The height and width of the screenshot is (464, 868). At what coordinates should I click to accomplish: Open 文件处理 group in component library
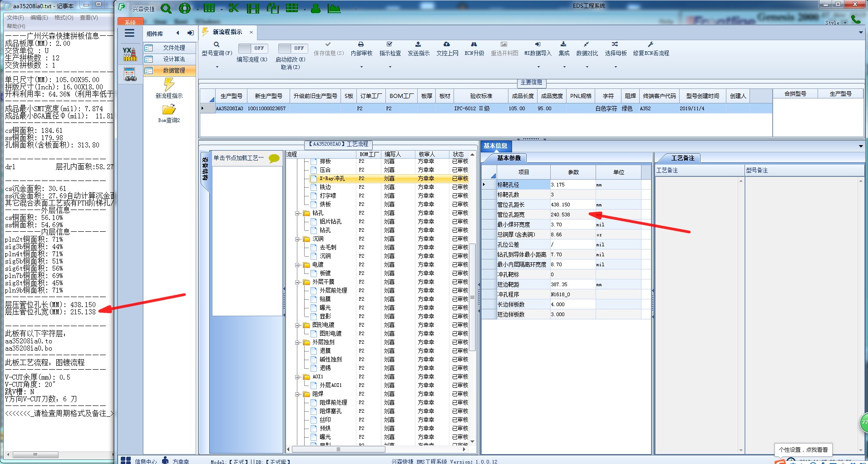click(x=170, y=48)
